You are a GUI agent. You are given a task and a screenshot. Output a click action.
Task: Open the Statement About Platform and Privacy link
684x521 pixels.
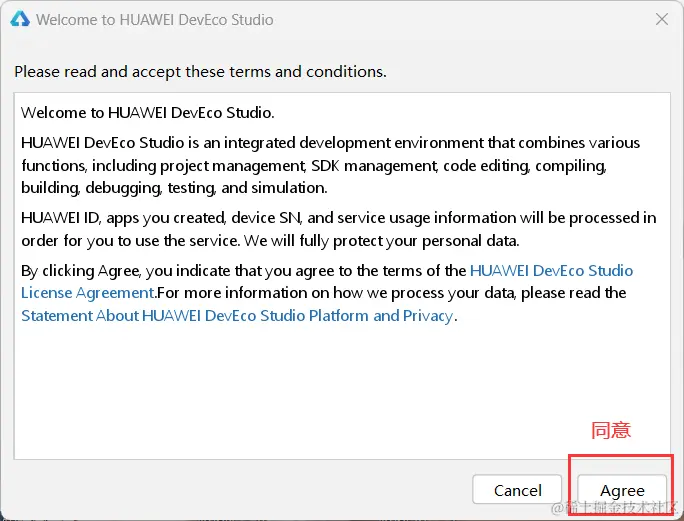coord(238,315)
